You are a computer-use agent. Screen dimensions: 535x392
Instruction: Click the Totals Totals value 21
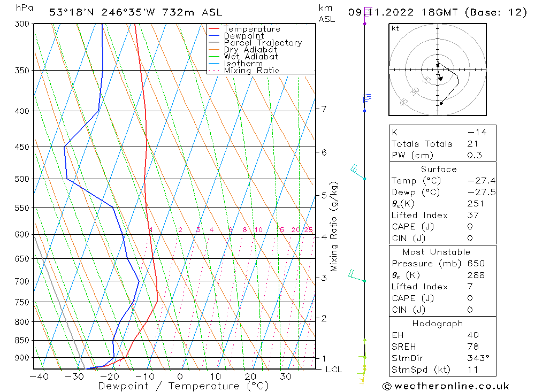tap(472, 144)
